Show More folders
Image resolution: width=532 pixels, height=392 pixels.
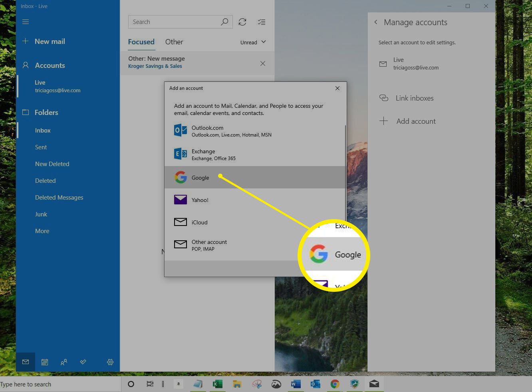click(42, 231)
